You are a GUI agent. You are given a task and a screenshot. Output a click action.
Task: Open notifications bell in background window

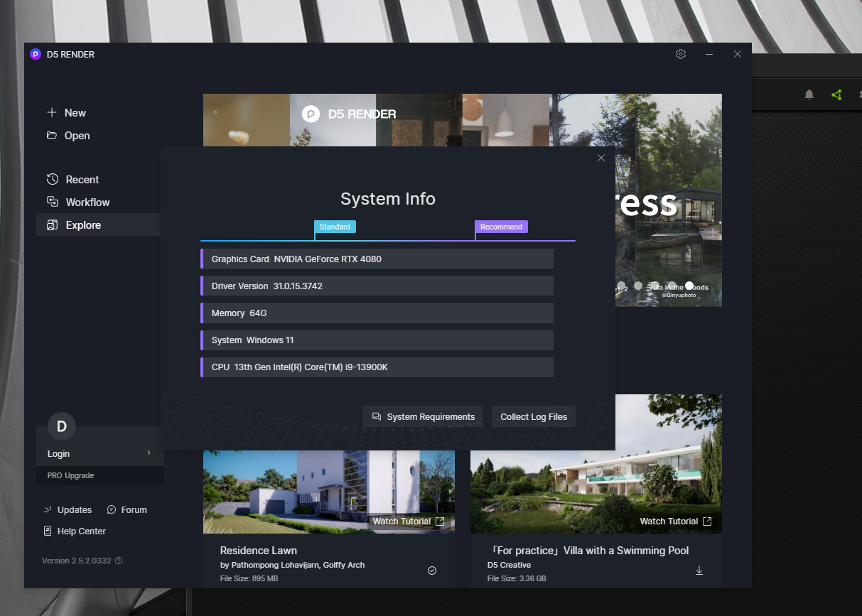pyautogui.click(x=809, y=94)
